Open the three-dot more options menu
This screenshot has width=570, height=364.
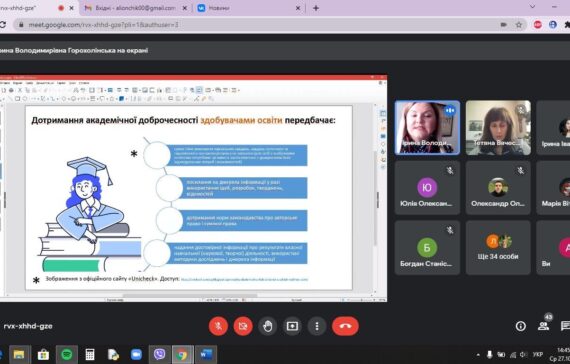click(x=317, y=326)
